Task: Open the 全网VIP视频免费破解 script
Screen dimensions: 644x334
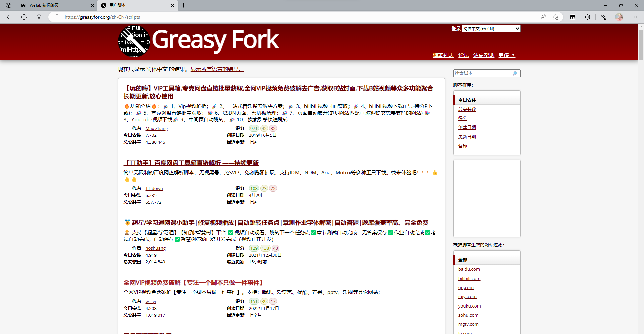Action: (x=194, y=283)
